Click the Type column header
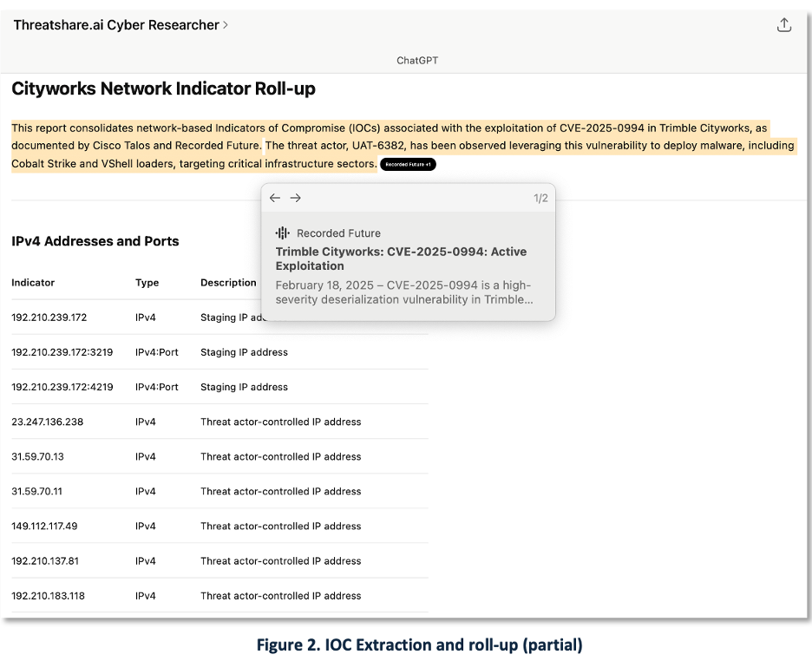The height and width of the screenshot is (661, 812). pyautogui.click(x=147, y=283)
